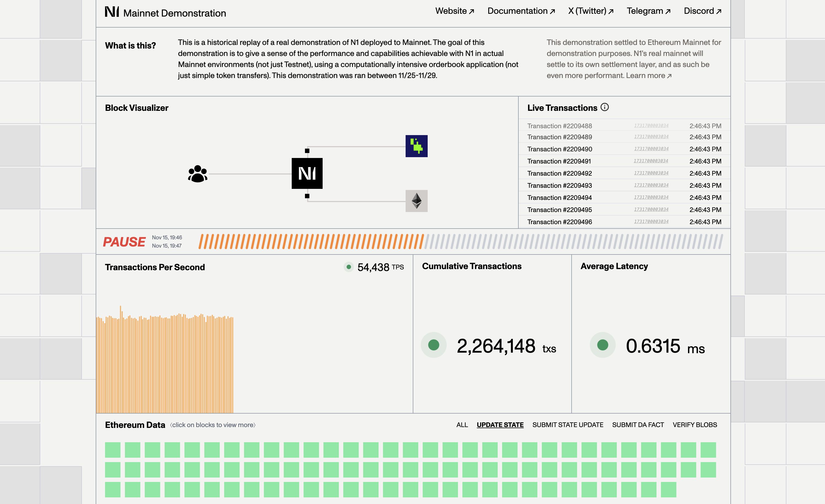Click the Transactions Per Second heading
Image resolution: width=825 pixels, height=504 pixels.
click(x=155, y=267)
